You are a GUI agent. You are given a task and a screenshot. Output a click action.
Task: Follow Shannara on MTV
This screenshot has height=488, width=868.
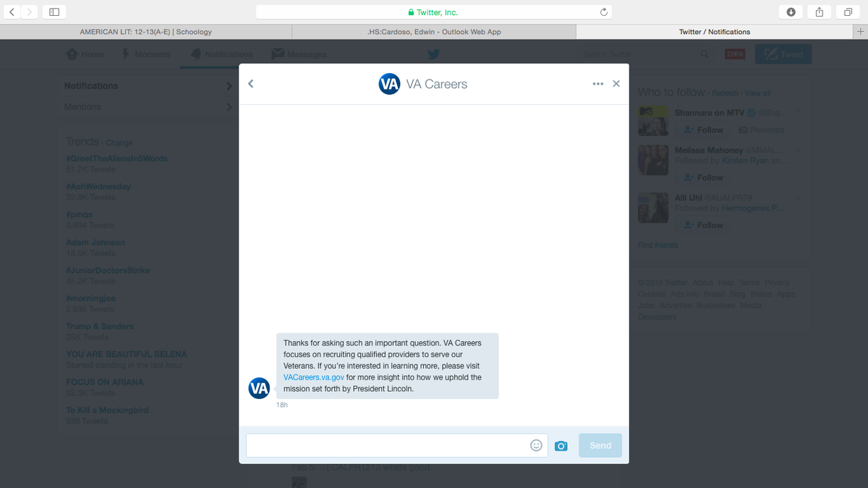[702, 130]
